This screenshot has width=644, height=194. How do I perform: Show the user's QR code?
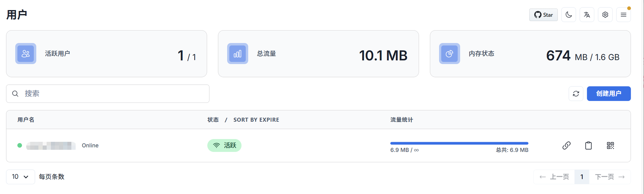tap(610, 145)
